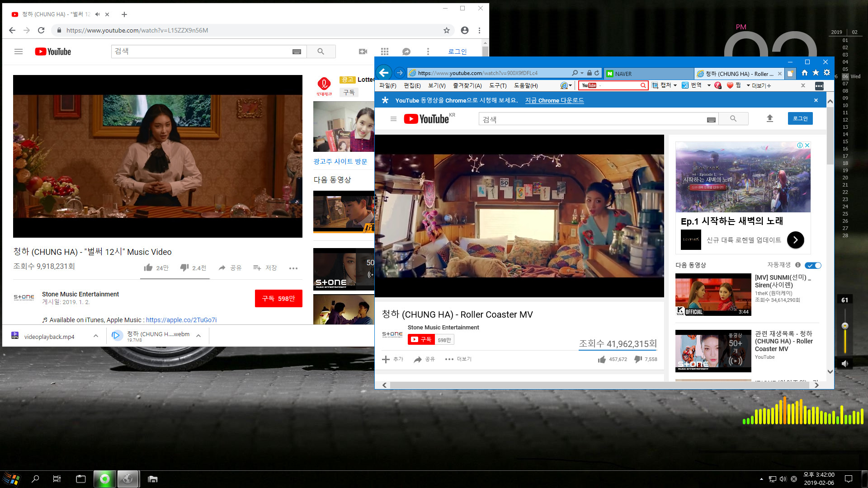Open Chrome's three-dot browser menu

(x=479, y=30)
